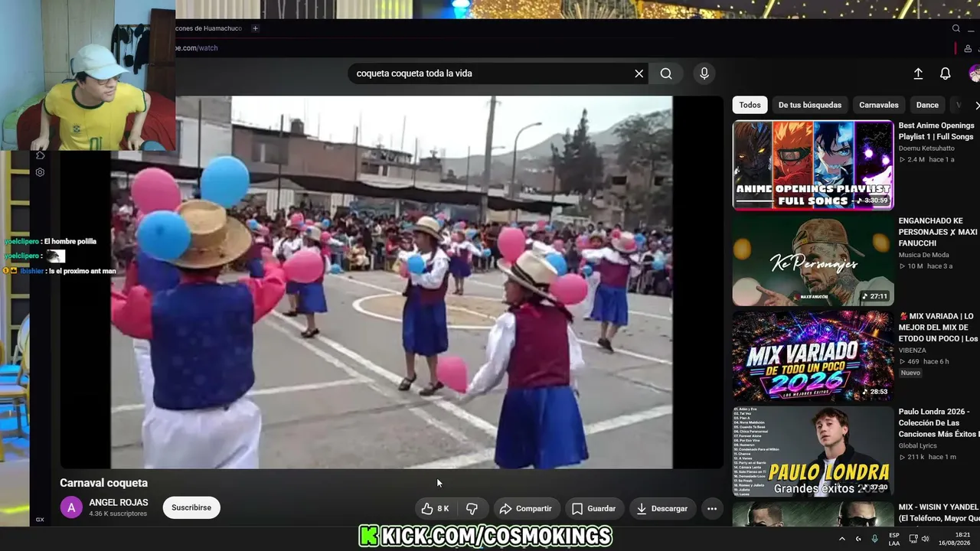Click the browser address bar URL
This screenshot has width=980, height=551.
[198, 48]
